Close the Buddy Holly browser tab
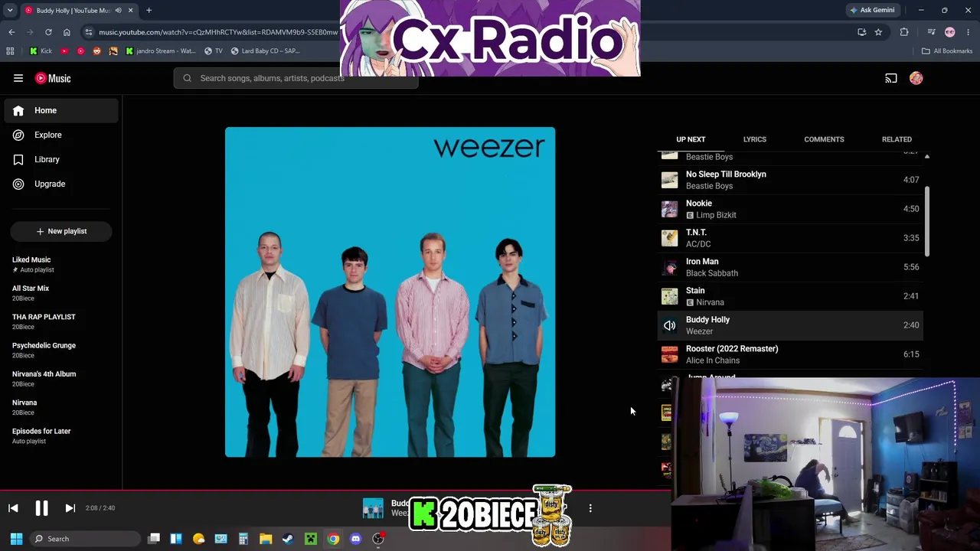This screenshot has height=551, width=980. (131, 10)
